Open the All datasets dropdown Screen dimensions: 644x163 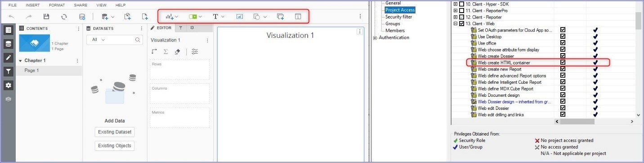[x=98, y=40]
